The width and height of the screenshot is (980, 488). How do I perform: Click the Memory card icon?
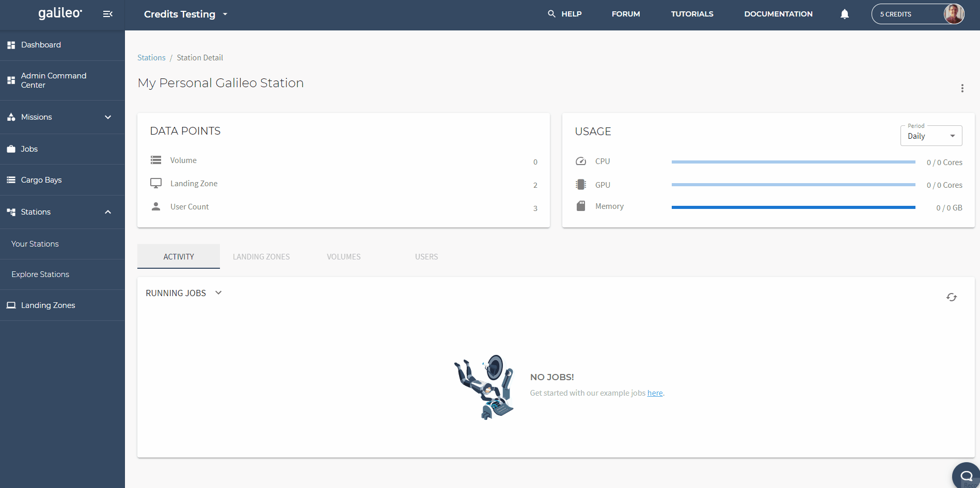point(581,206)
